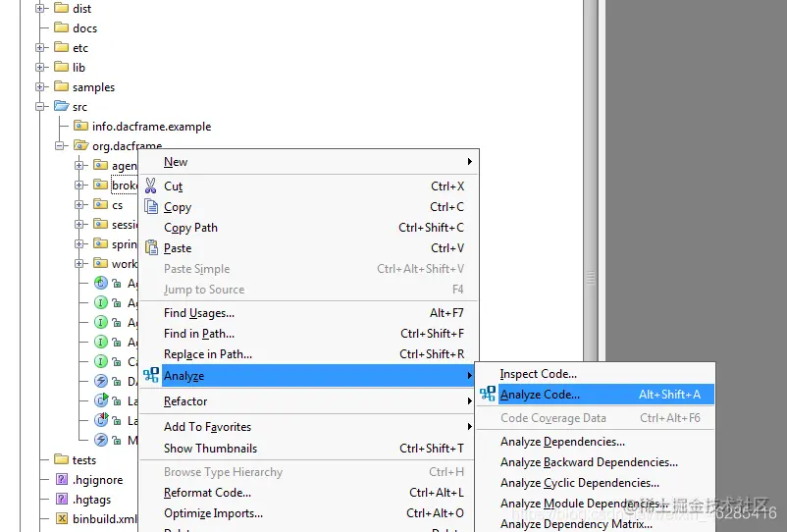Image resolution: width=787 pixels, height=532 pixels.
Task: Open the New submenu arrow
Action: click(x=469, y=161)
